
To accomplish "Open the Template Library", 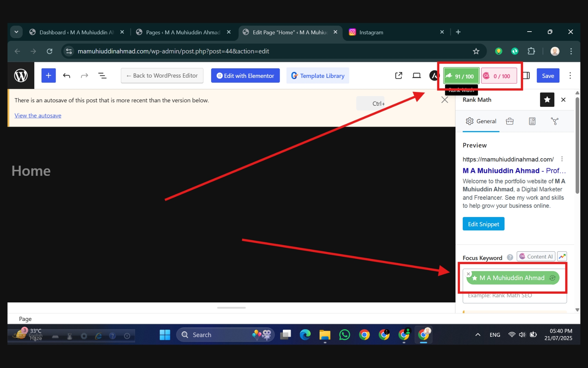I will pyautogui.click(x=318, y=76).
